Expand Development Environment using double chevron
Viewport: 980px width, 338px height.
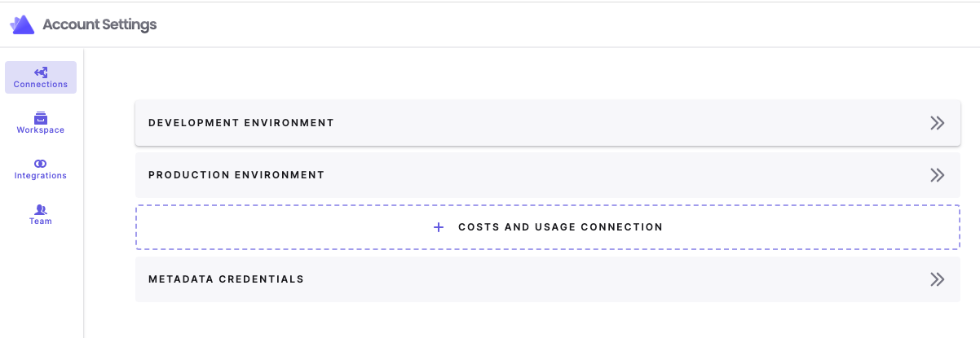point(937,123)
